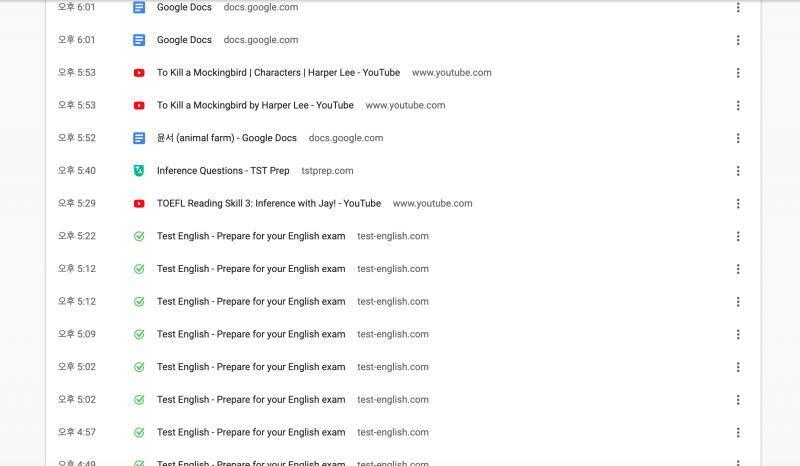Click Test English checkmark favicon in 오후 4:57 row
The width and height of the screenshot is (800, 466).
coord(139,432)
